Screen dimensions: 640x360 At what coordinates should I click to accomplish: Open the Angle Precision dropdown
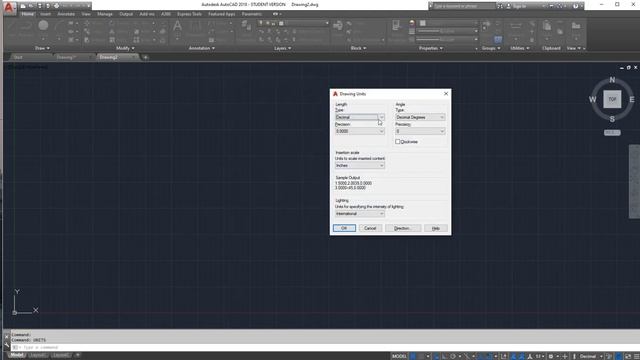pos(420,131)
